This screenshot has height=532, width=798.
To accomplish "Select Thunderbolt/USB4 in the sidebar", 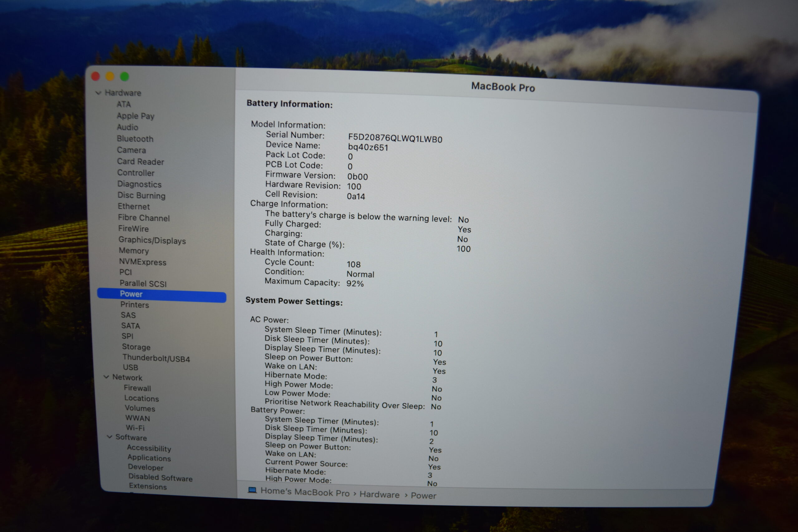I will pyautogui.click(x=156, y=358).
